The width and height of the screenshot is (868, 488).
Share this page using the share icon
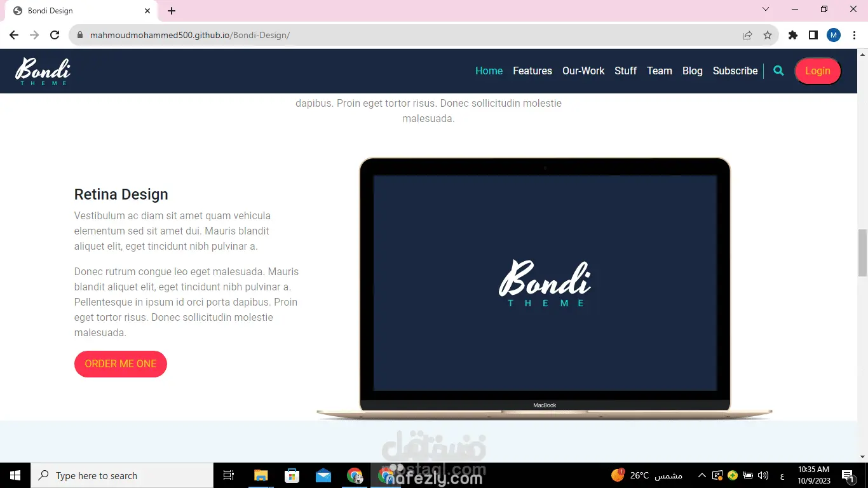pyautogui.click(x=747, y=35)
